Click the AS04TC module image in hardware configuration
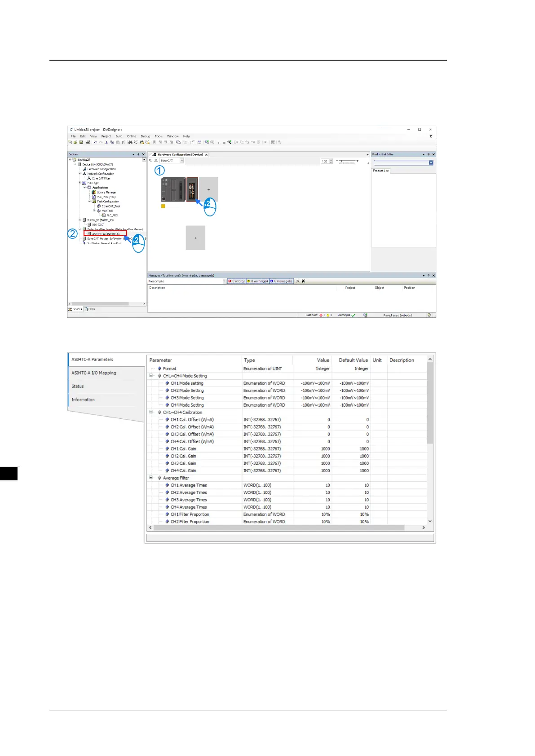Viewport: 535px width, 756px height. [192, 189]
